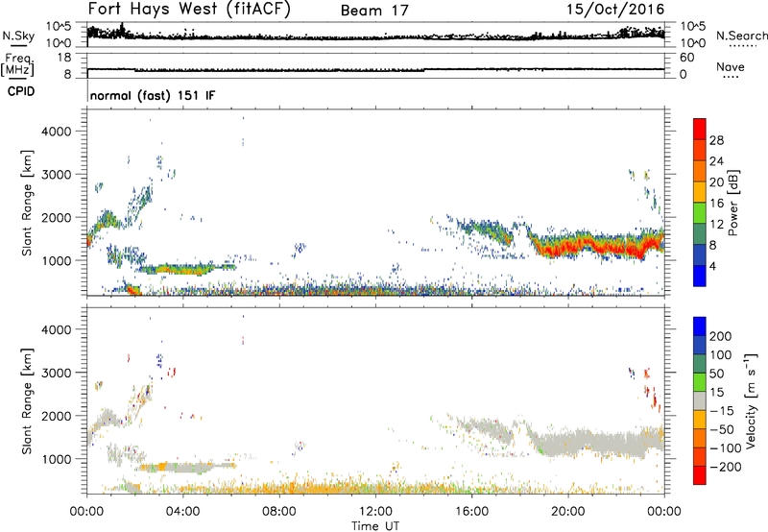The image size is (768, 532).
Task: Click the blue bottom of Power color bar
Action: point(700,276)
